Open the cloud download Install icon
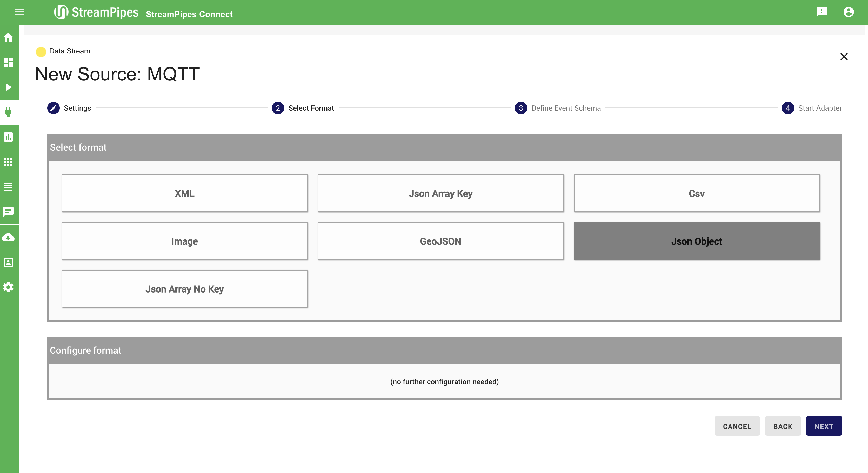868x473 pixels. coord(8,238)
